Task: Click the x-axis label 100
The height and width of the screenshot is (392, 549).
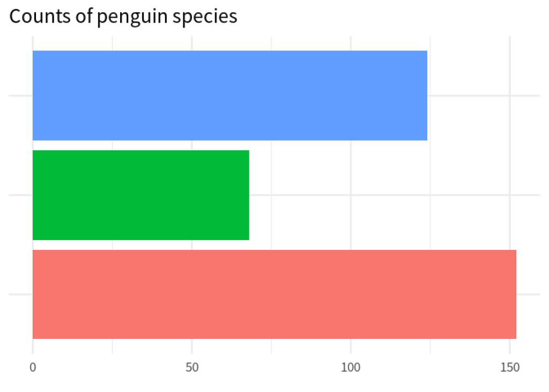Action: (x=351, y=367)
